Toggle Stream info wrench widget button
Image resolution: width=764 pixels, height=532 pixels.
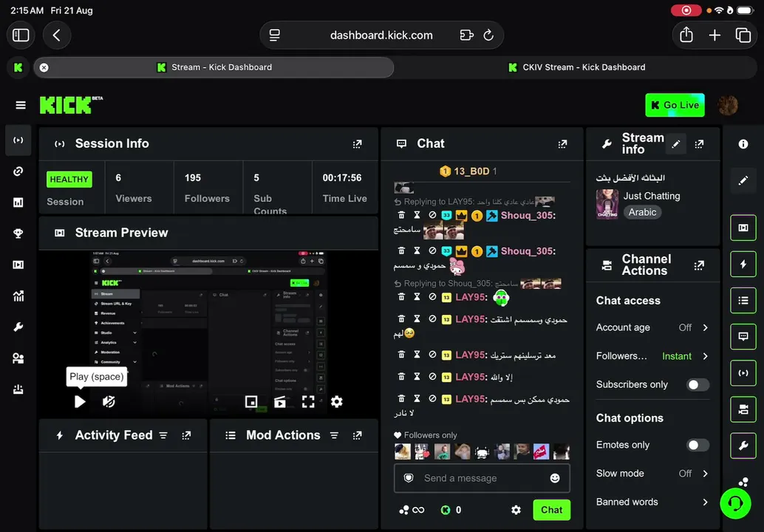(743, 446)
